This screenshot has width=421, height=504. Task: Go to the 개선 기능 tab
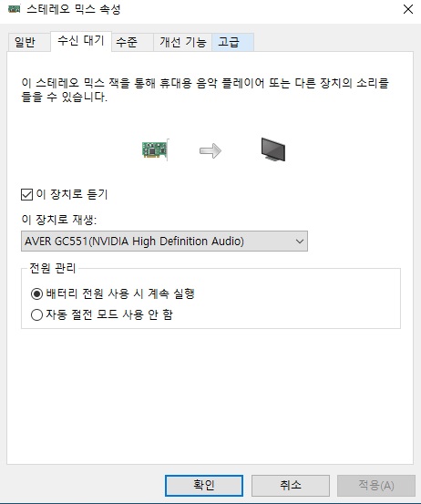point(183,42)
